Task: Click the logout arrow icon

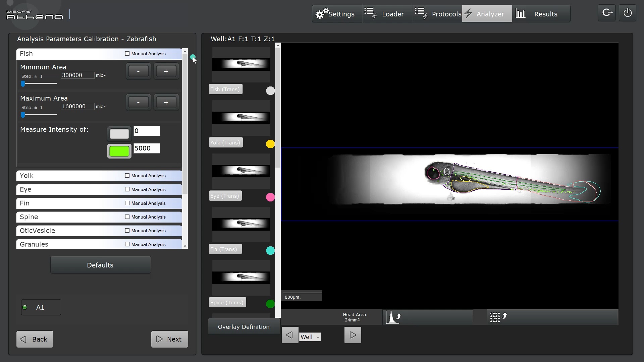Action: (x=607, y=13)
